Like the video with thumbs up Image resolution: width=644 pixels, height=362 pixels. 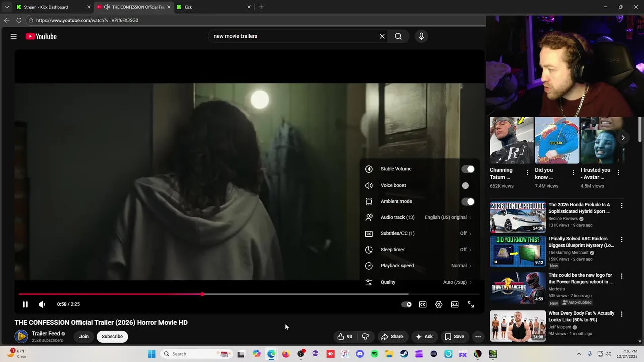click(345, 337)
